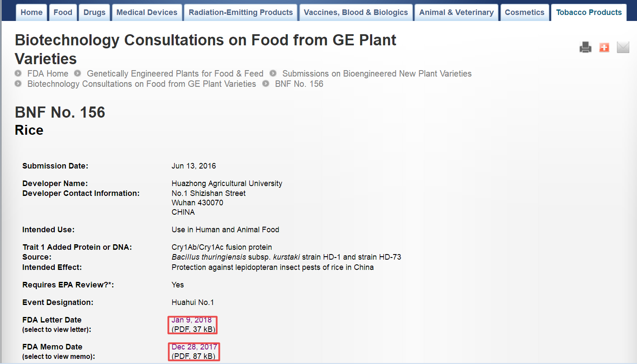Select the Animal & Veterinary tab

(456, 12)
